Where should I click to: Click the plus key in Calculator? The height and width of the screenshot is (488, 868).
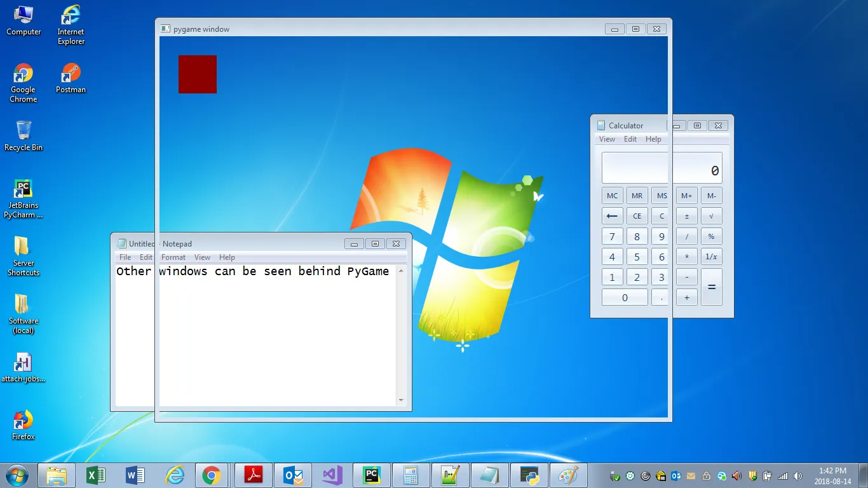point(687,297)
